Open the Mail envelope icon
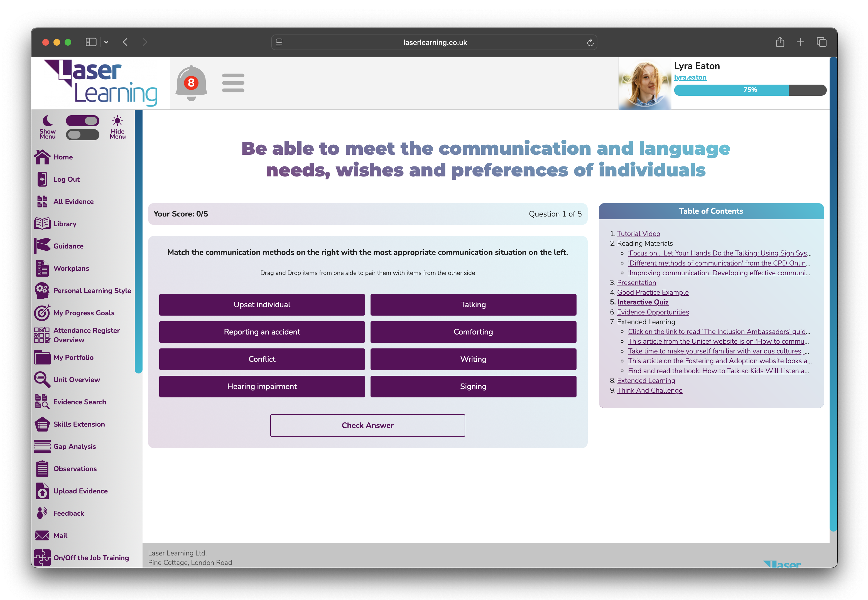868x600 pixels. pos(42,535)
